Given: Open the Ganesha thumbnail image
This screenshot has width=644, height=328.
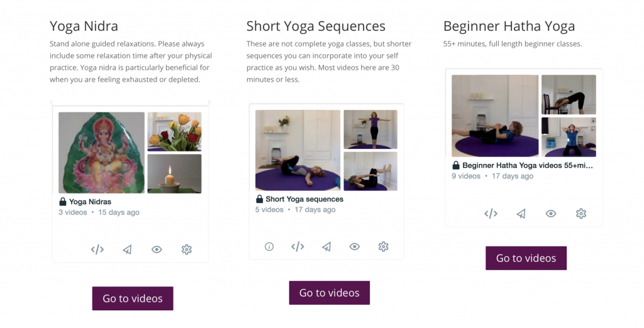Looking at the screenshot, I should (101, 153).
